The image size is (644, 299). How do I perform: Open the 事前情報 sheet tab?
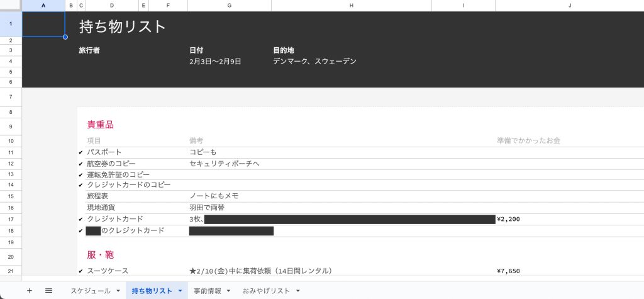click(208, 291)
